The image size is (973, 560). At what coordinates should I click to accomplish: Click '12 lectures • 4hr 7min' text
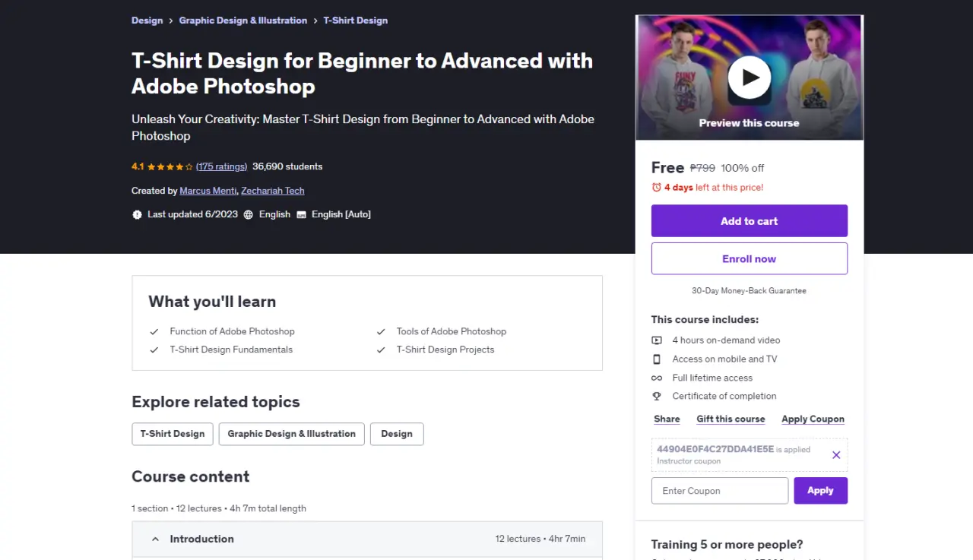540,539
